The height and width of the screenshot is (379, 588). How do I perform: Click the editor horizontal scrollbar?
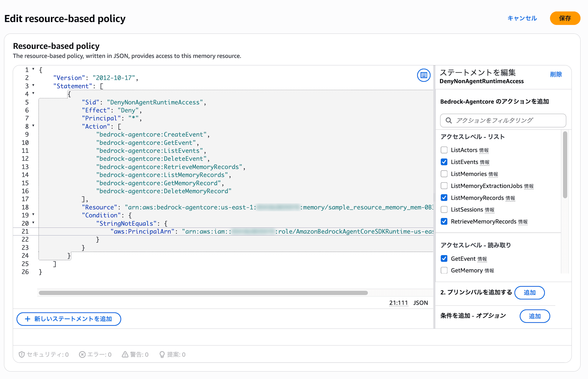click(x=203, y=293)
